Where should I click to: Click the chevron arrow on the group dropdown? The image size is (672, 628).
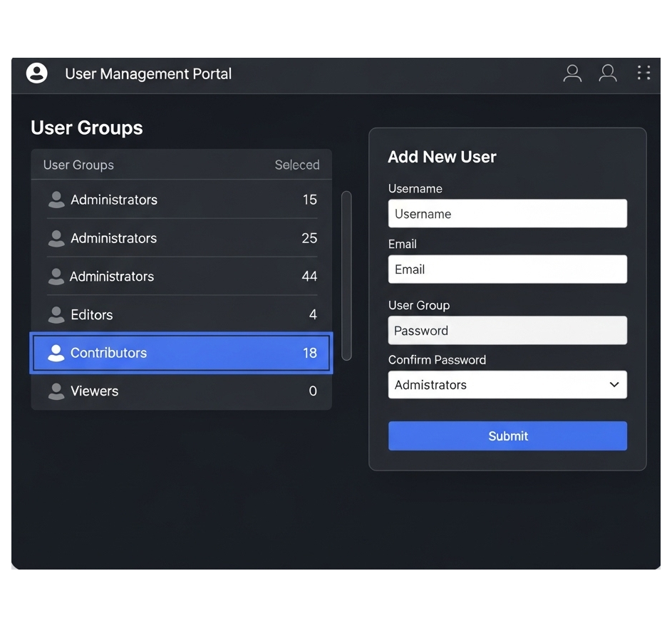click(614, 385)
